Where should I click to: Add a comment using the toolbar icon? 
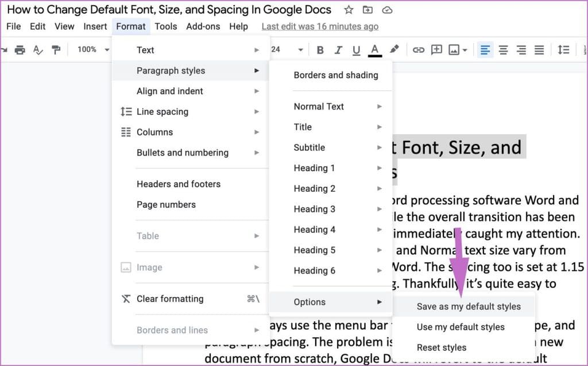[436, 50]
